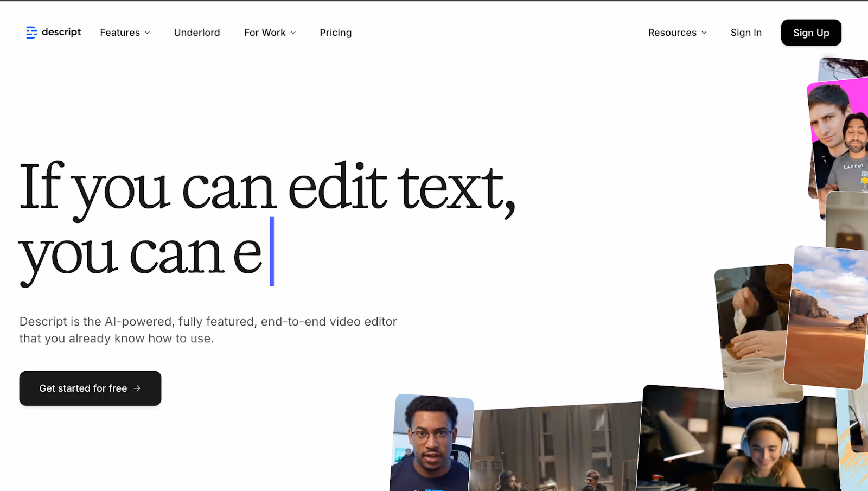
Task: Click the Sign In link
Action: pos(746,33)
